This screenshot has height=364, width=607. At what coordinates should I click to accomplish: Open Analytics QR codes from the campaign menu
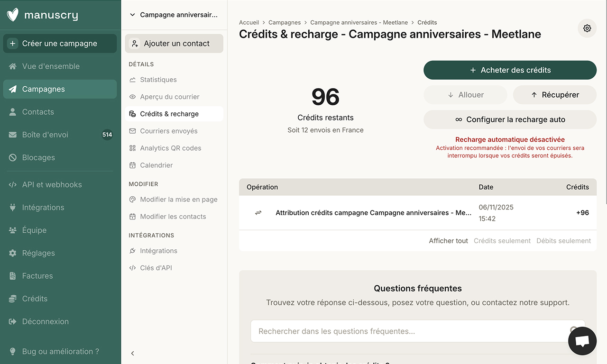pos(170,148)
